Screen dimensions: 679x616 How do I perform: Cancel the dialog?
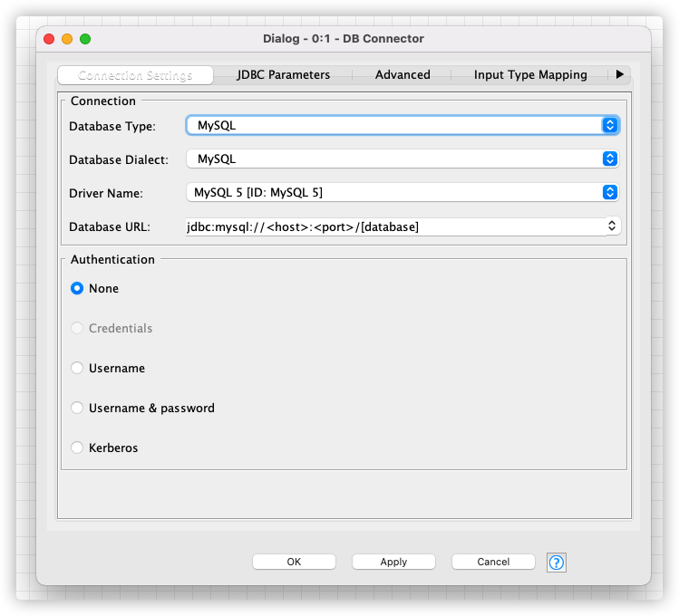tap(493, 562)
